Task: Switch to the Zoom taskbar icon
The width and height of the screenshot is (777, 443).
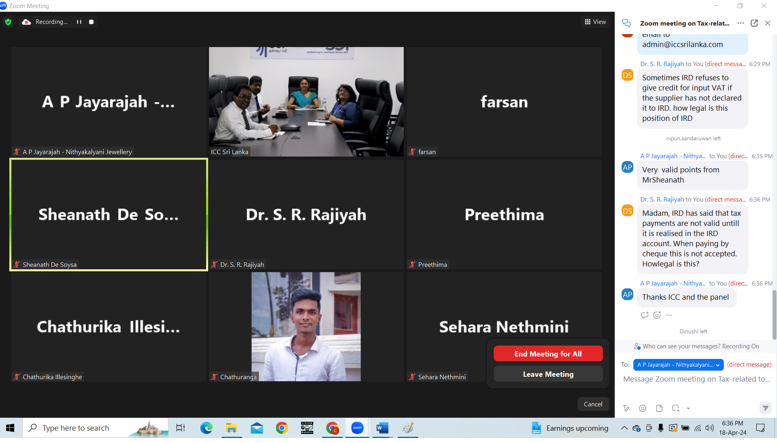Action: [x=357, y=428]
